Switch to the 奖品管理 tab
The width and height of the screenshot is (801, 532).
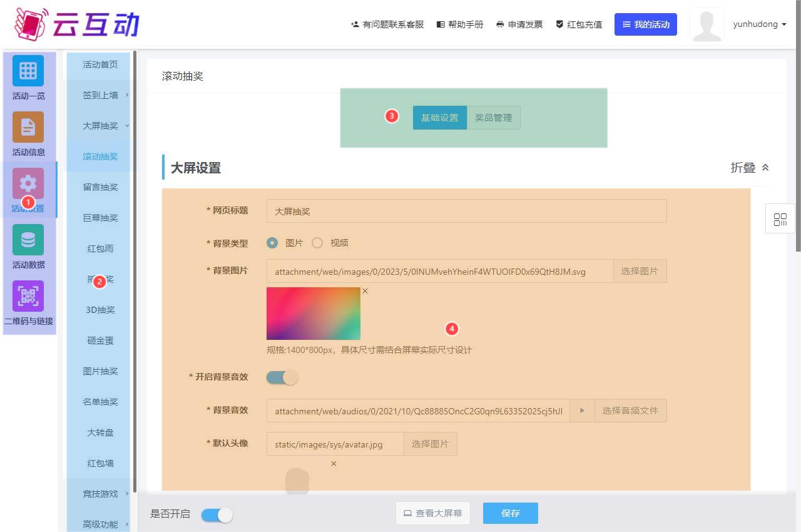coord(493,118)
